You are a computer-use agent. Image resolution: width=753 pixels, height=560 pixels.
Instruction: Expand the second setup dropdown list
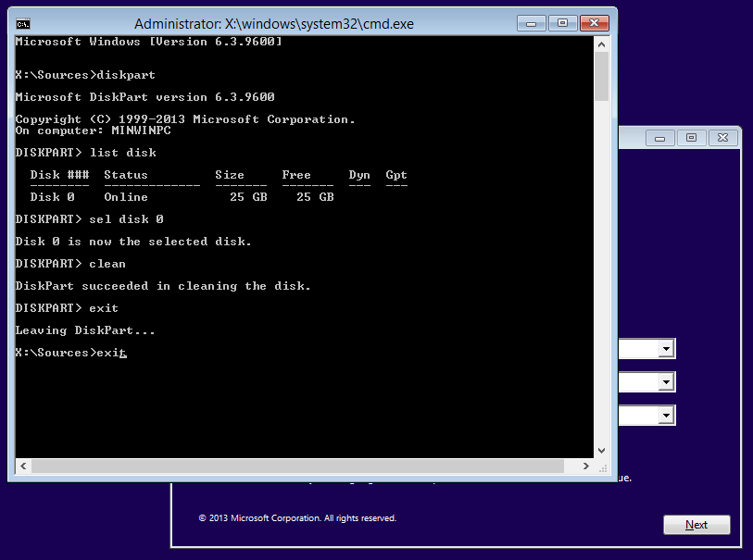coord(666,382)
